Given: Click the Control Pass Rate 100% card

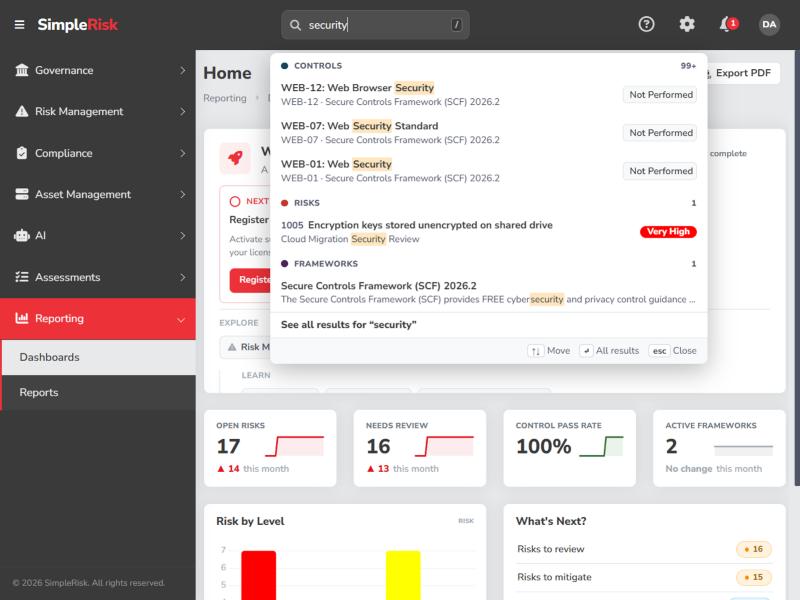Looking at the screenshot, I should 569,448.
